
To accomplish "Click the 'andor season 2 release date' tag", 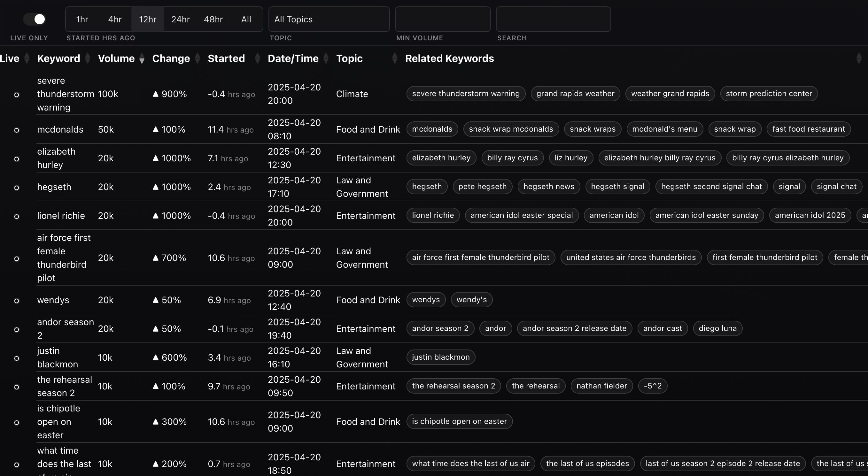I will (x=575, y=328).
